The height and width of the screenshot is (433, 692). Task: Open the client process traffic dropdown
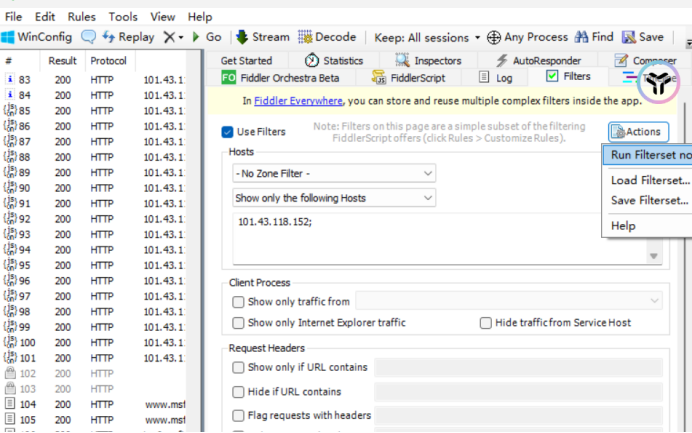[509, 301]
